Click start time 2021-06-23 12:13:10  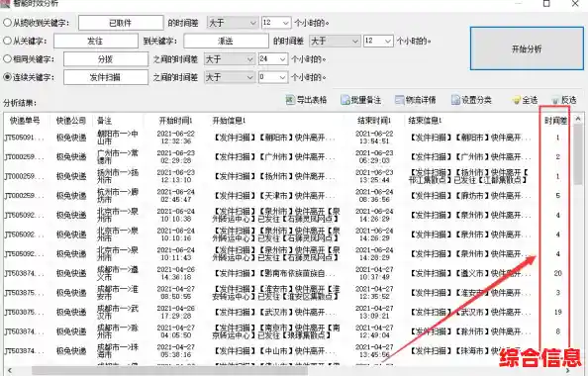coord(176,176)
